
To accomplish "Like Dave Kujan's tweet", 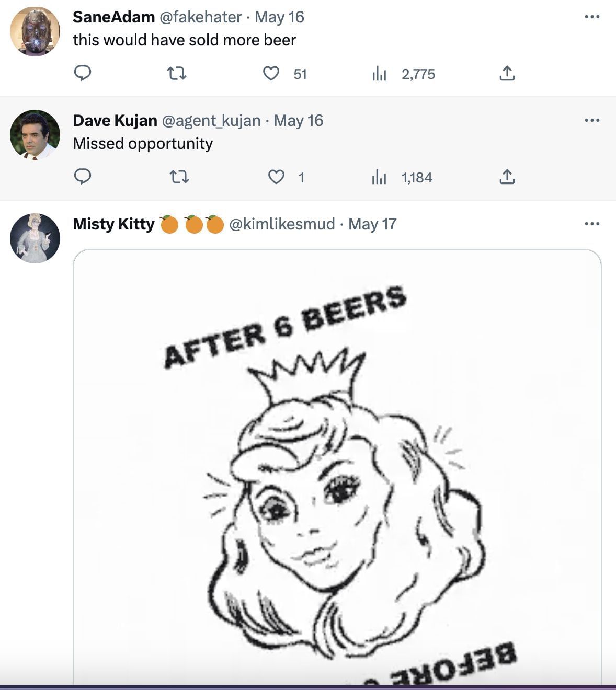I will point(276,177).
